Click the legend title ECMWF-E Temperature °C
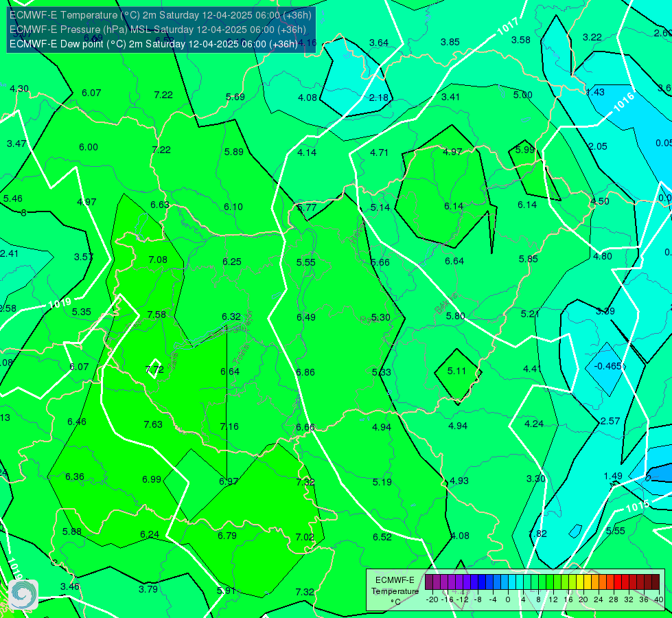The height and width of the screenshot is (618, 672). pyautogui.click(x=395, y=591)
